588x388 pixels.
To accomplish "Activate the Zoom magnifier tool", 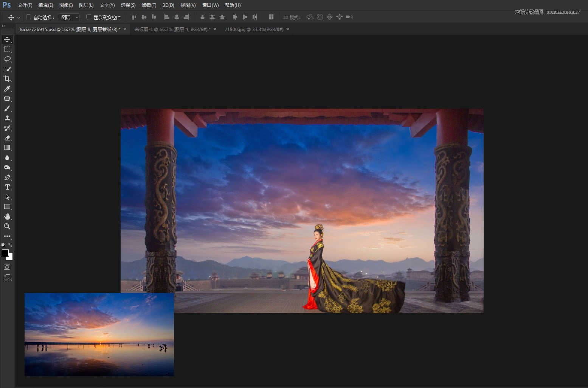I will point(7,226).
